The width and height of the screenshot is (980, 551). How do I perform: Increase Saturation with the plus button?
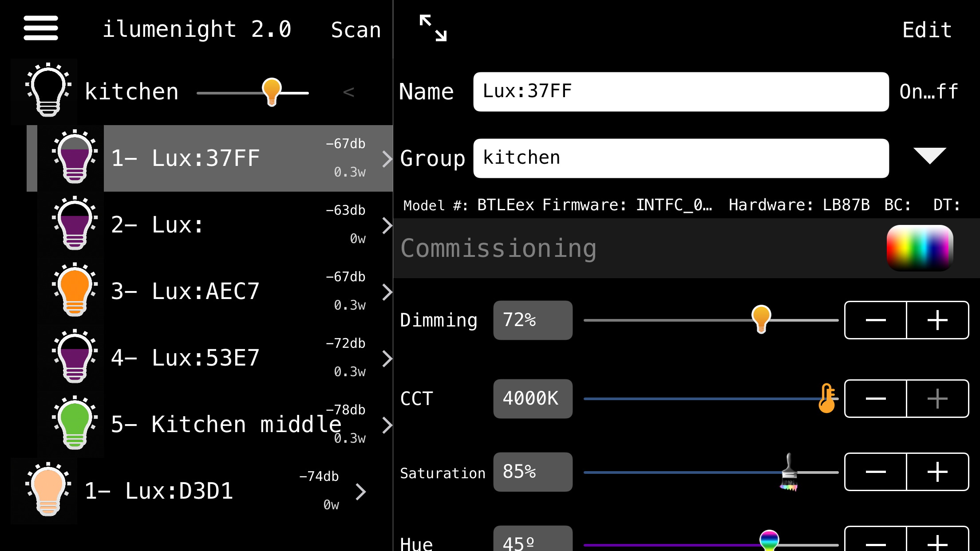(x=937, y=472)
